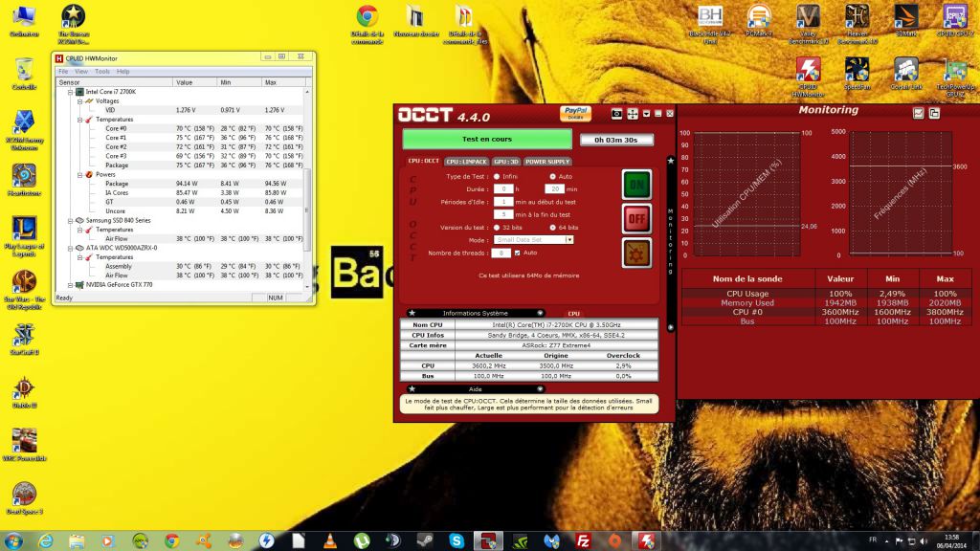Click the VLC cone taskbar icon
The height and width of the screenshot is (551, 980).
[x=330, y=540]
